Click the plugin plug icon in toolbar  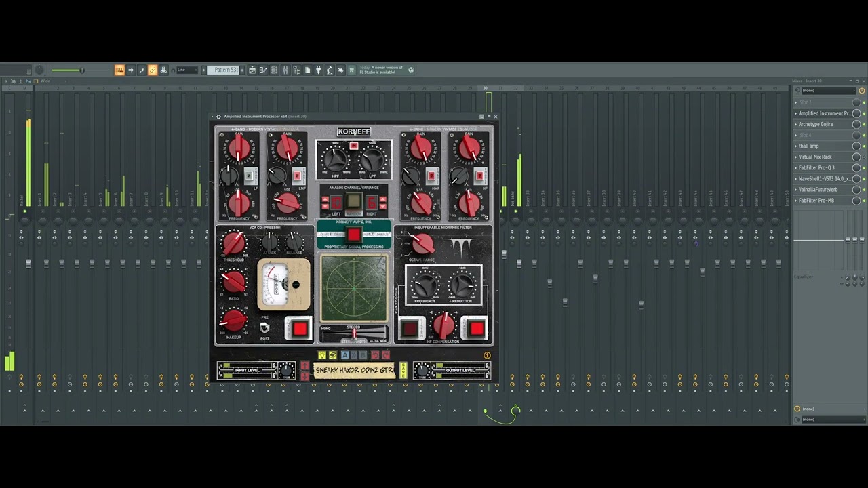pos(318,70)
